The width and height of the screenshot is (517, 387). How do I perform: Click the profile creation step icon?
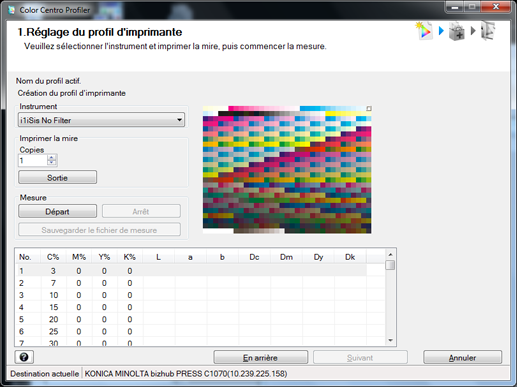point(424,31)
